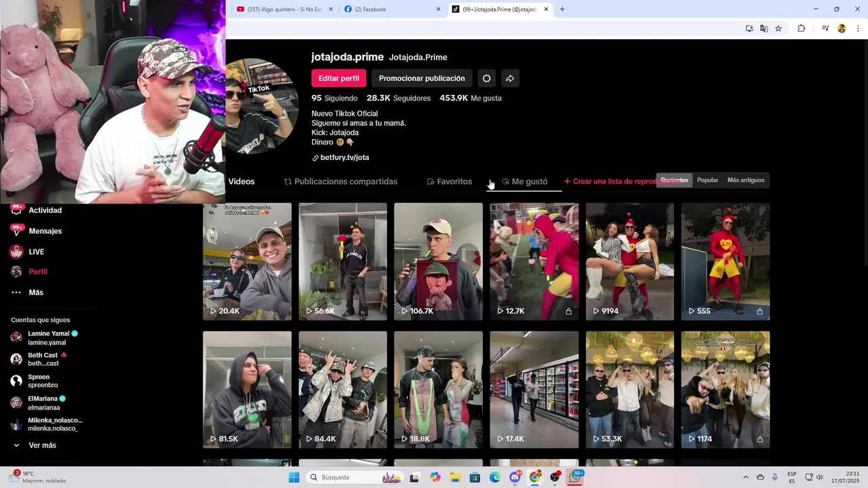Open the video with 81.5K views
Image resolution: width=868 pixels, height=488 pixels.
[247, 390]
